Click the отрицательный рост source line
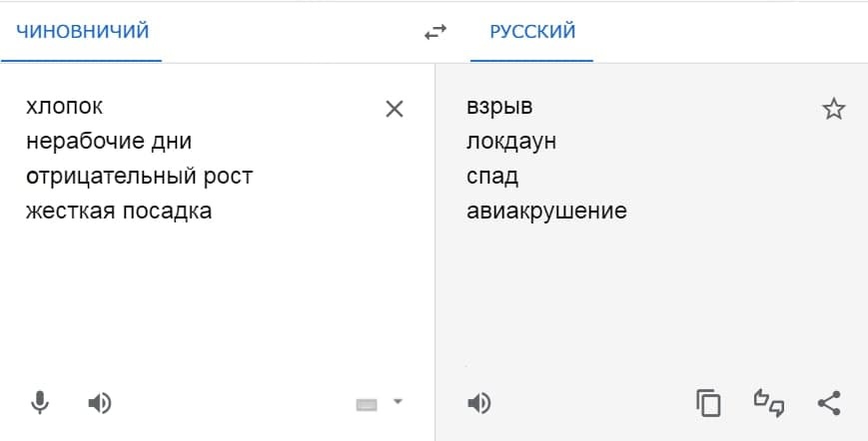Image resolution: width=868 pixels, height=441 pixels. pyautogui.click(x=139, y=176)
